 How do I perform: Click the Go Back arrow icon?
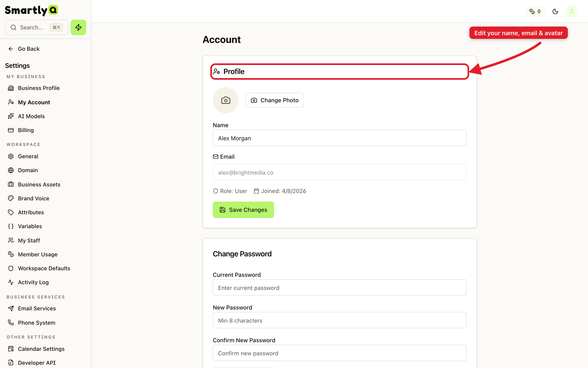(11, 49)
